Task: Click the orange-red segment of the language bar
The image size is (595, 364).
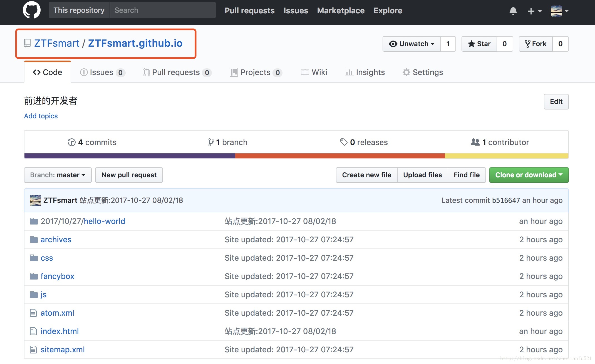Action: tap(340, 156)
